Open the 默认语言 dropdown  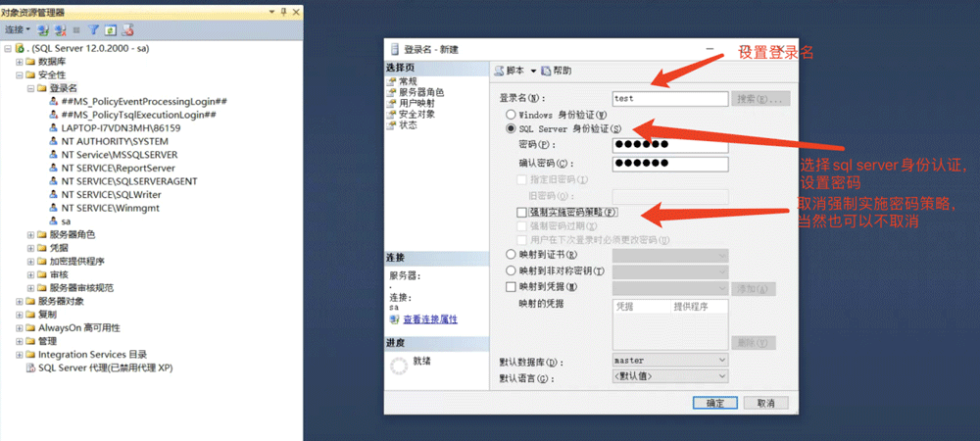pyautogui.click(x=722, y=376)
